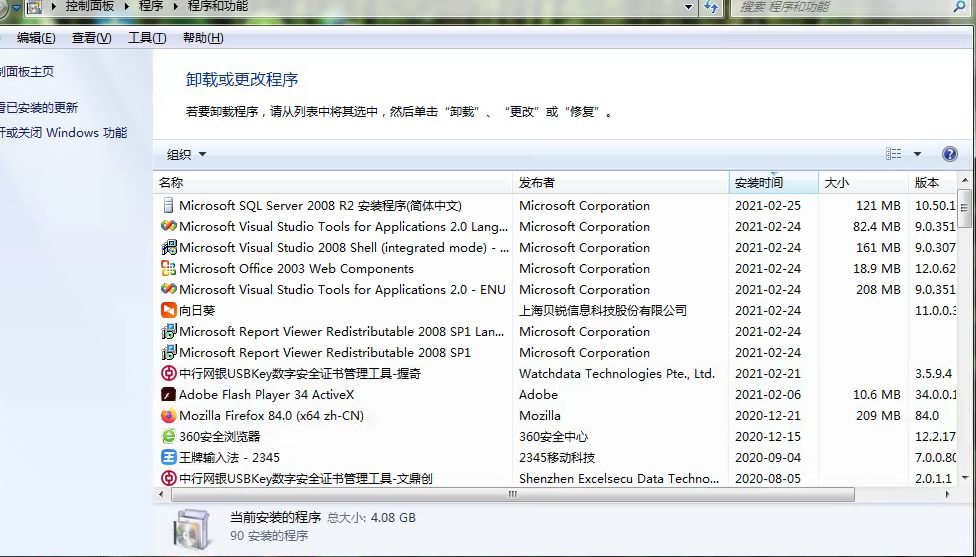This screenshot has height=557, width=976.
Task: Open the 查看(V) menu
Action: tap(92, 38)
